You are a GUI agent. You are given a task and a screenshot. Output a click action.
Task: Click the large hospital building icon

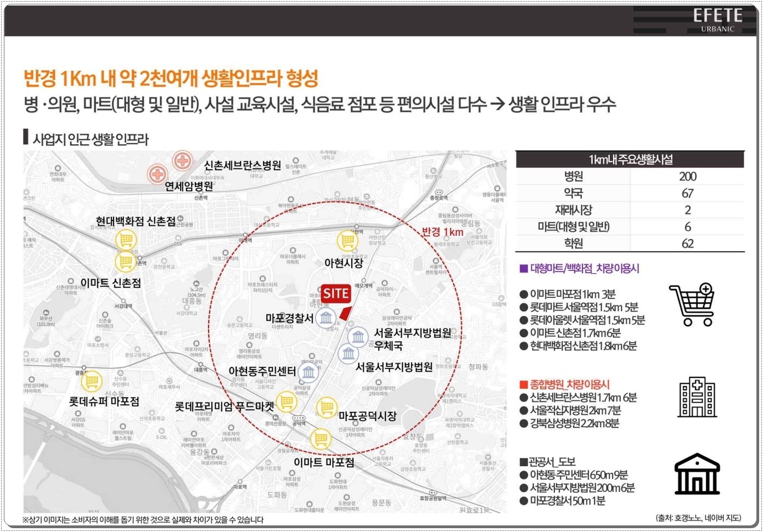[697, 397]
